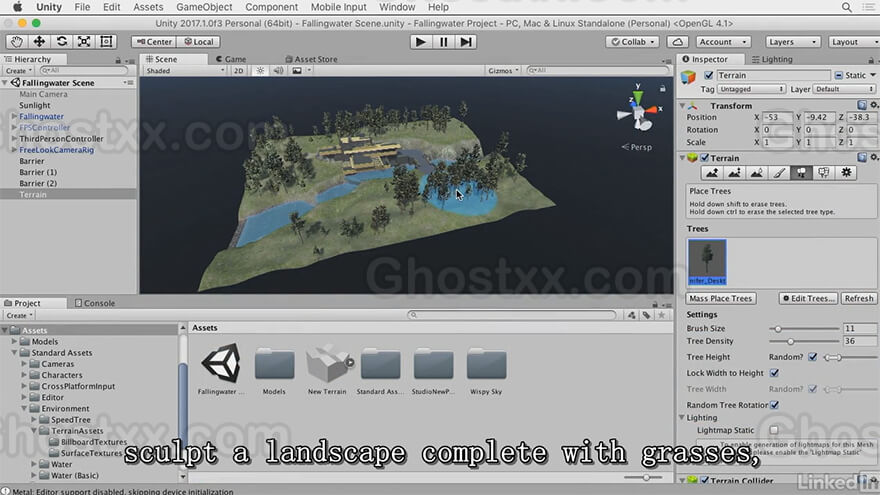Switch to the Game tab
The image size is (880, 495).
coord(231,59)
